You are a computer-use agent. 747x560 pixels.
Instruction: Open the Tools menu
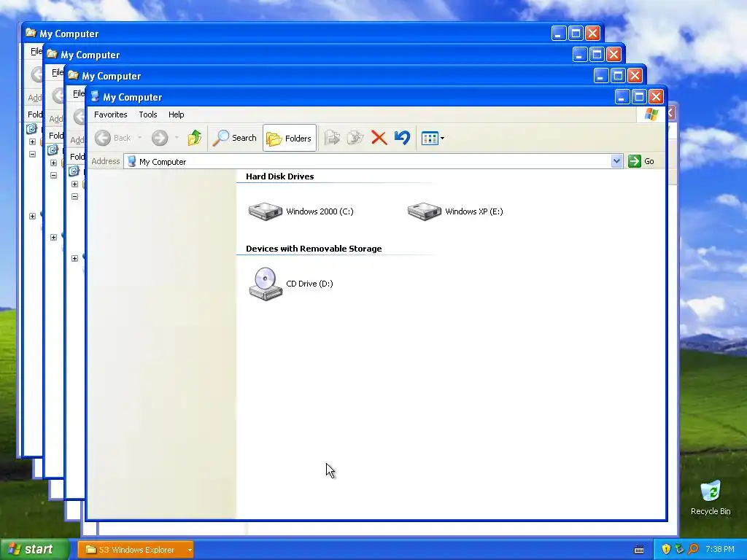pyautogui.click(x=147, y=114)
